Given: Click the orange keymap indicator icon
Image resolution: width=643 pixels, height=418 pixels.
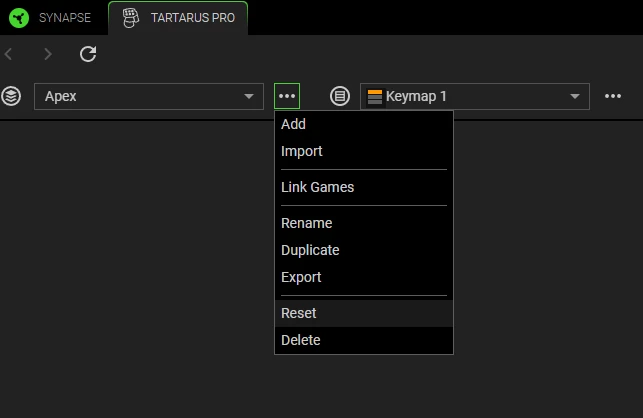Looking at the screenshot, I should tap(375, 96).
